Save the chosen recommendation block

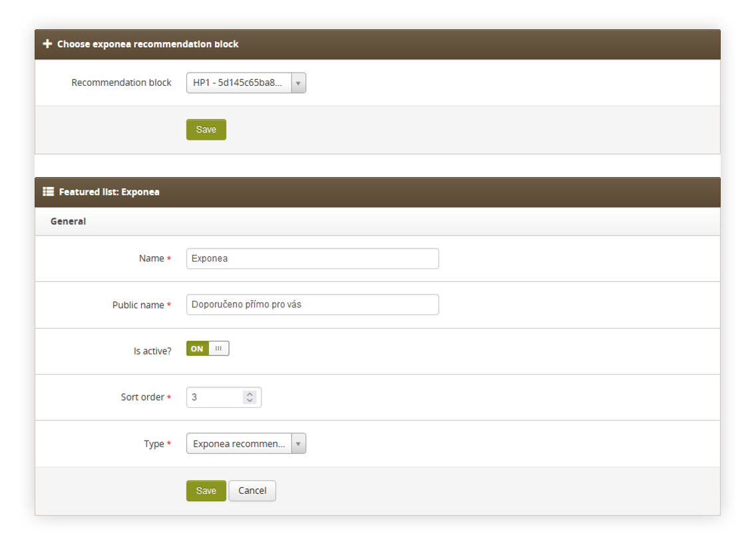click(206, 130)
